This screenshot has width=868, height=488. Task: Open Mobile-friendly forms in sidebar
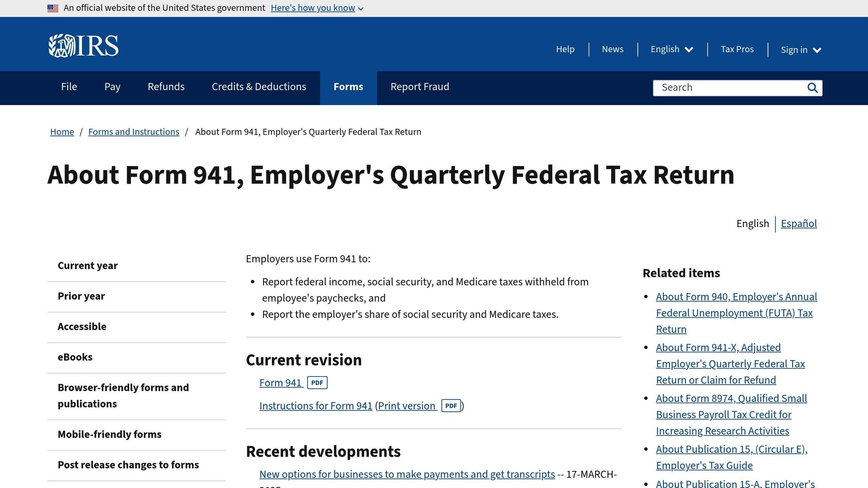point(136,434)
